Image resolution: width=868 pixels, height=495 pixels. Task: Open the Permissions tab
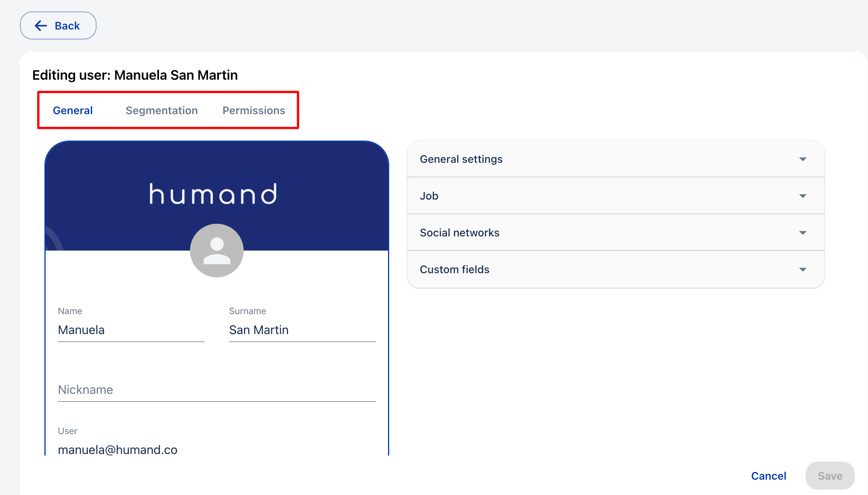(x=254, y=110)
